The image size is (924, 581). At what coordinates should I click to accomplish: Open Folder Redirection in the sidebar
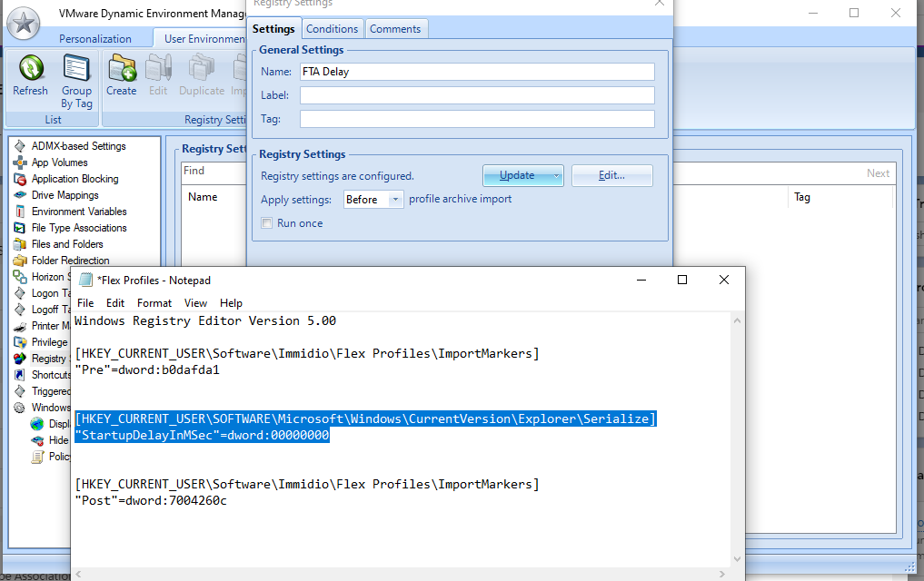tap(70, 261)
